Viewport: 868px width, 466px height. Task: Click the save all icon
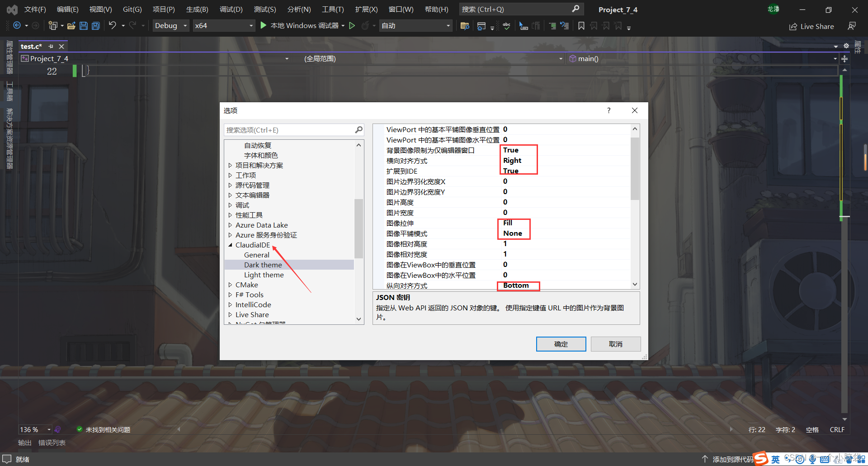point(96,26)
